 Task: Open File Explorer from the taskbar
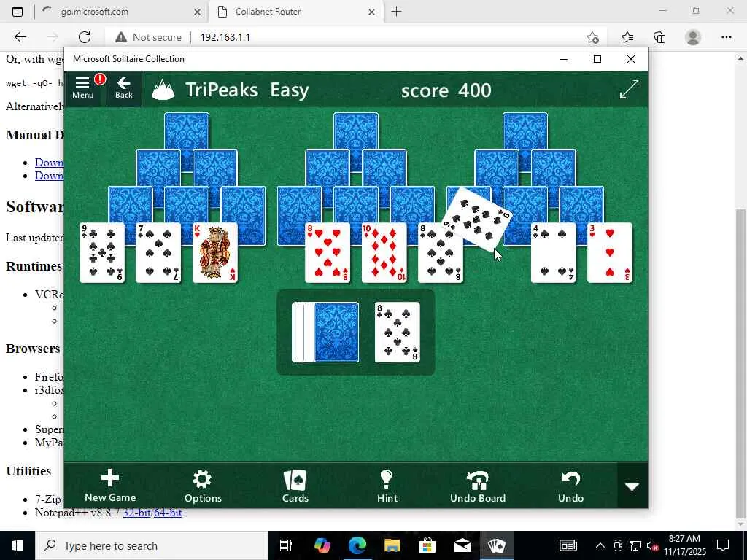coord(392,545)
